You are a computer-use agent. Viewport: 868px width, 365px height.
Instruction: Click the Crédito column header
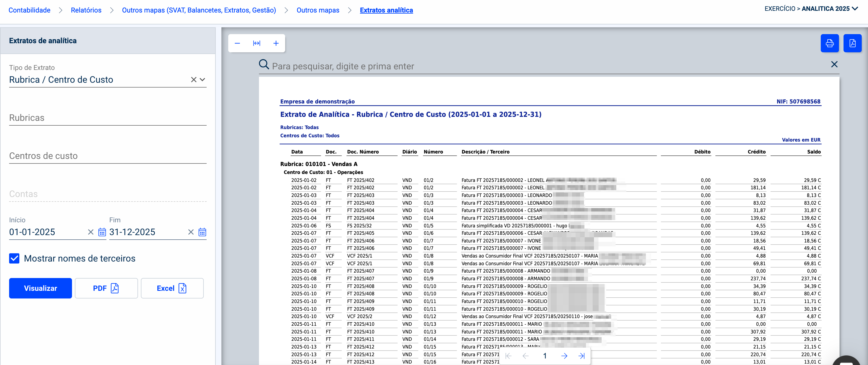click(756, 152)
